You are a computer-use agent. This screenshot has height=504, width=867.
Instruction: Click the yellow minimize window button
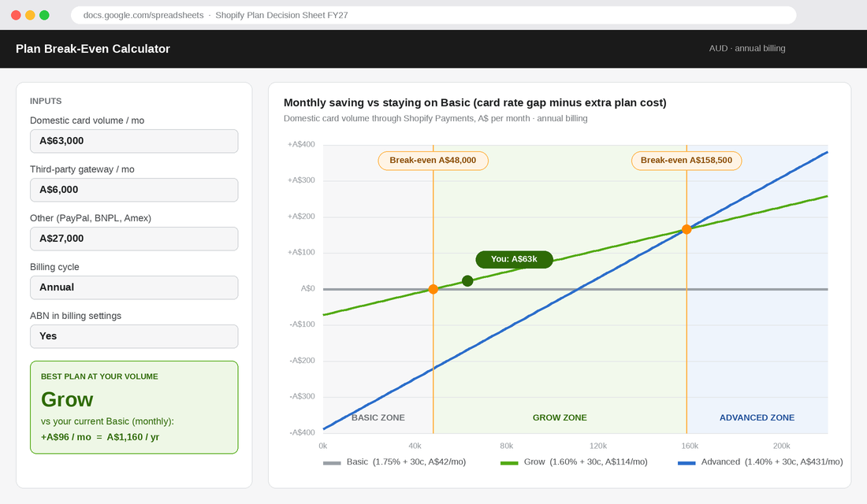pyautogui.click(x=31, y=15)
